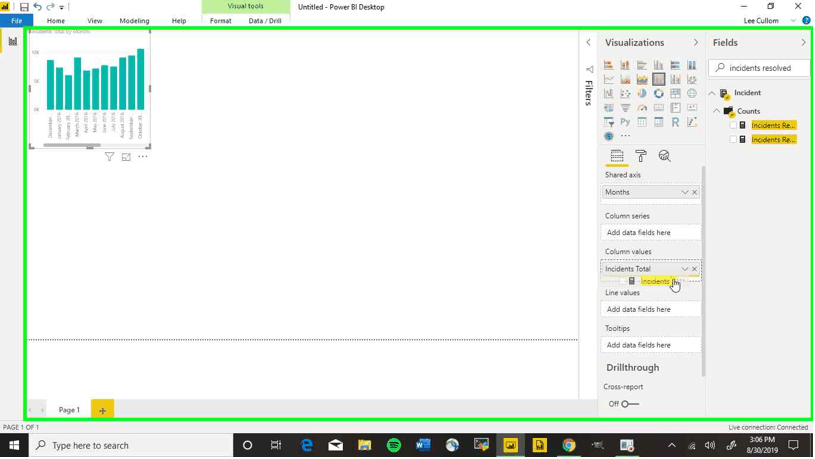The width and height of the screenshot is (815, 459).
Task: Select the Funnel visual
Action: 625,108
